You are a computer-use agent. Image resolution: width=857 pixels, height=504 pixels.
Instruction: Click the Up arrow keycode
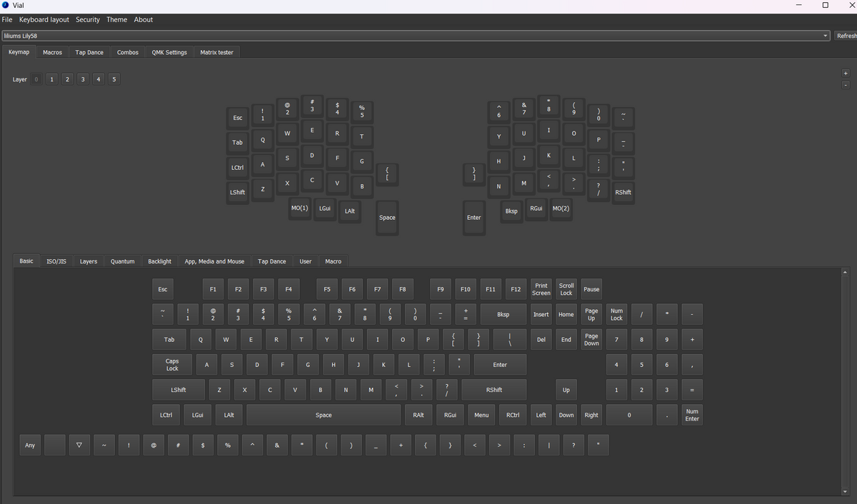coord(566,390)
